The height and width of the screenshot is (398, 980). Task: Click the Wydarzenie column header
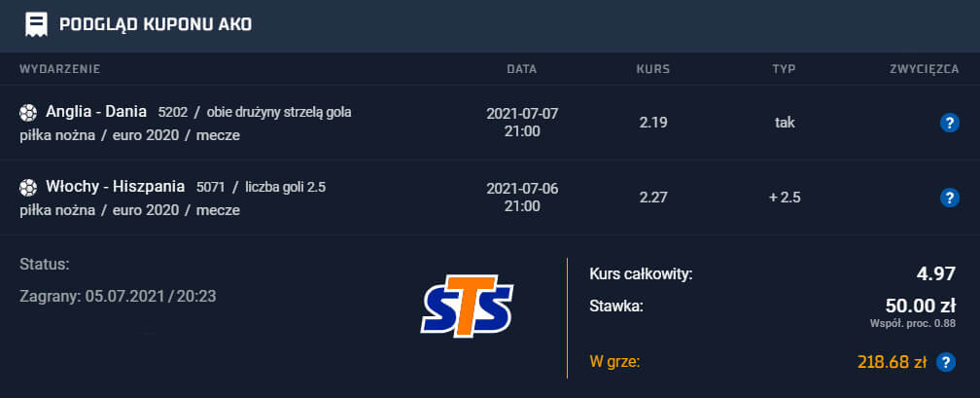tap(60, 69)
